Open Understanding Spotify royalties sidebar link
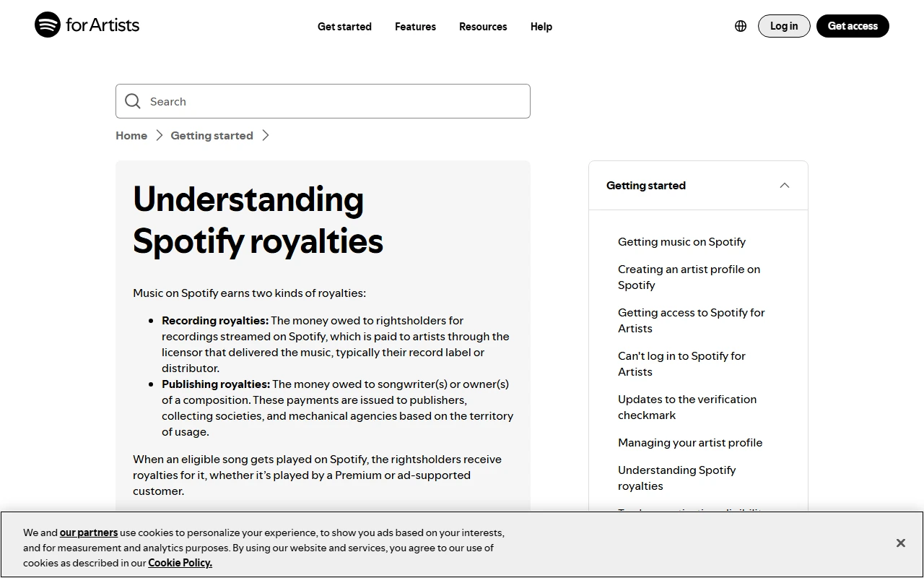Image resolution: width=924 pixels, height=578 pixels. (x=676, y=478)
